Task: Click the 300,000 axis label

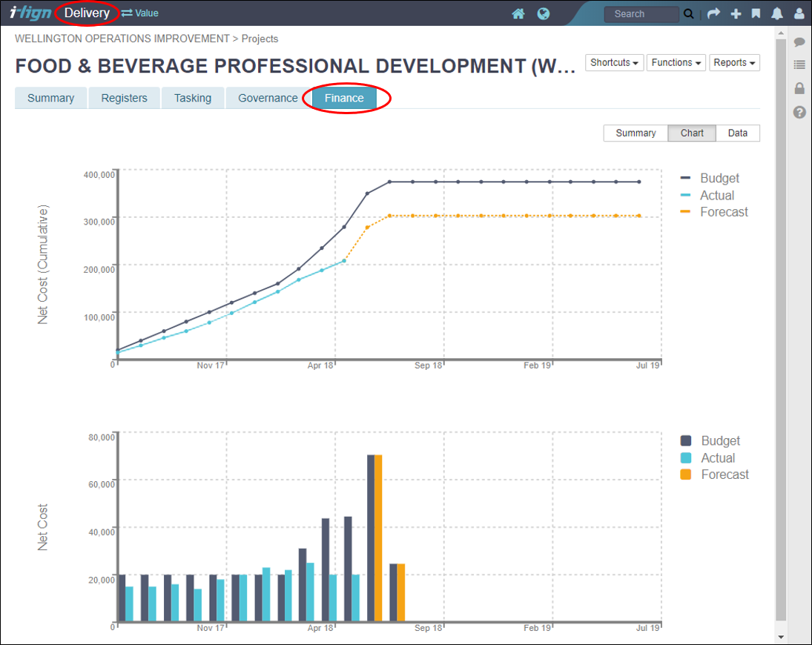Action: point(99,222)
